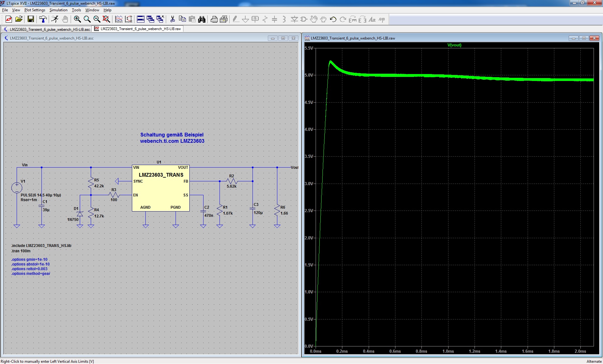Open the Tools menu
Image resolution: width=603 pixels, height=364 pixels.
76,10
